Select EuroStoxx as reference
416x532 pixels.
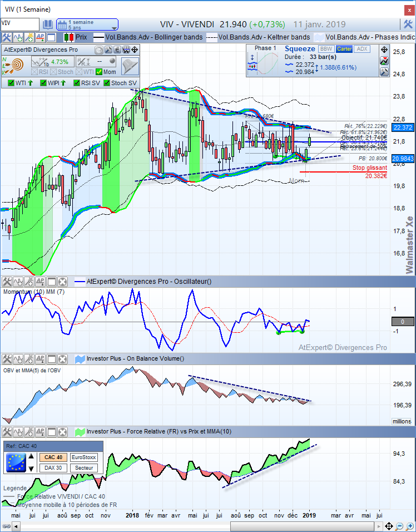[84, 457]
